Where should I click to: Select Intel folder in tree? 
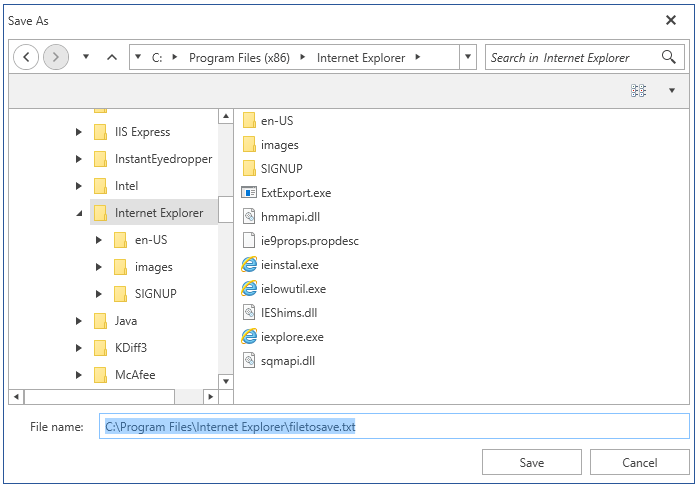coord(116,186)
